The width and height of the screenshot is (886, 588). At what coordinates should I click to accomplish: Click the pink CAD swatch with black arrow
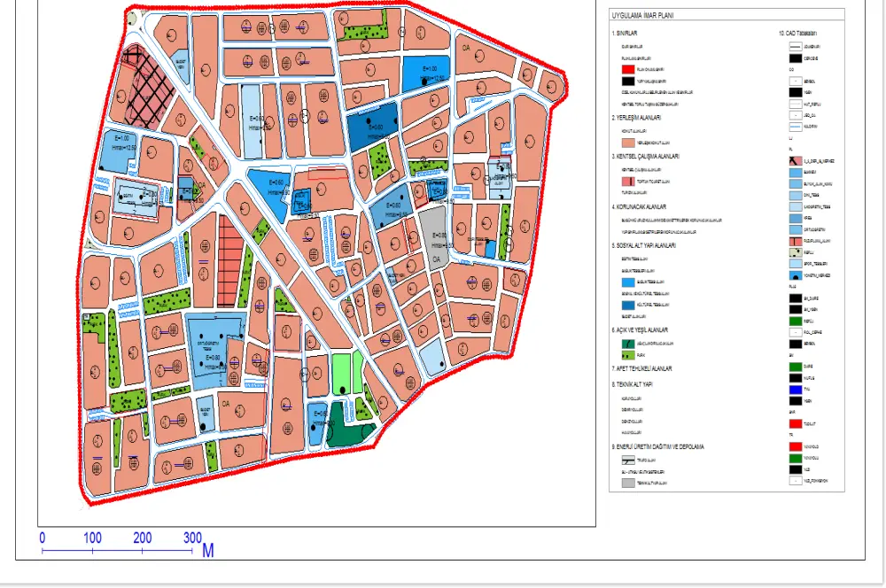(x=795, y=161)
